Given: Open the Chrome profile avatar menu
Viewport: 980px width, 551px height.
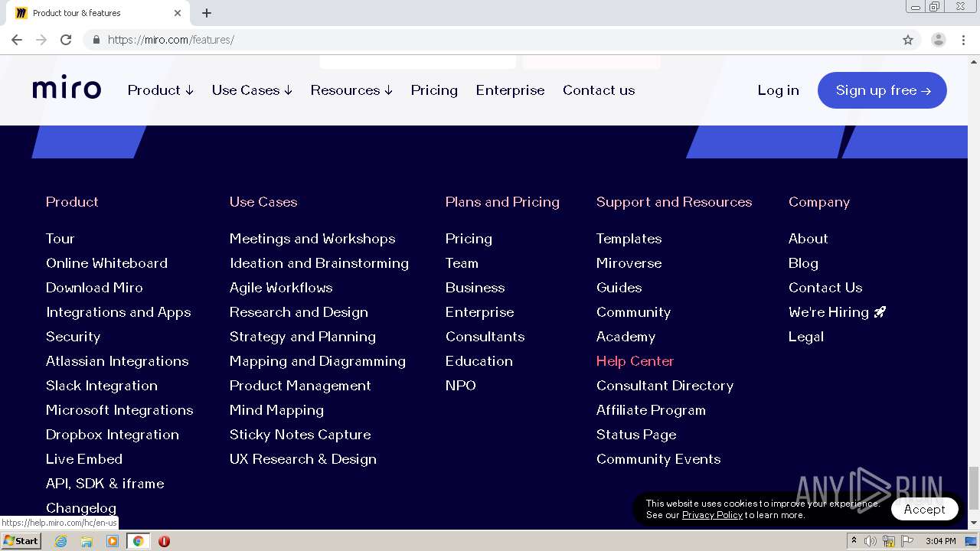Looking at the screenshot, I should [x=938, y=40].
